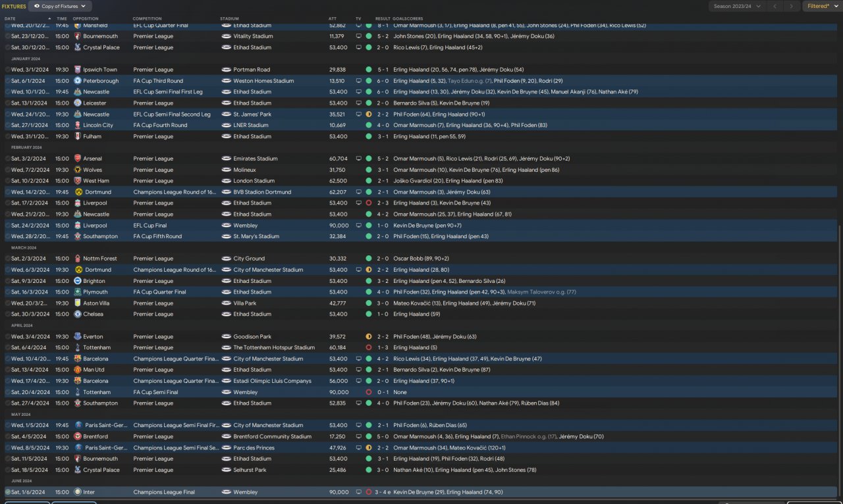Viewport: 843px width, 504px height.
Task: Click the Molineux stadium name
Action: [244, 170]
